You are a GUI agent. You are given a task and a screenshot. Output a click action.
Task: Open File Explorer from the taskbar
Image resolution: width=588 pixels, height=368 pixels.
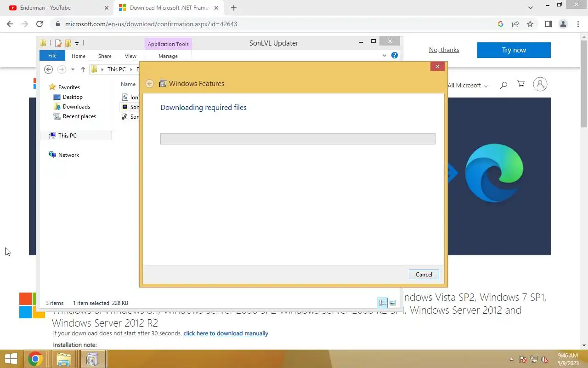click(64, 359)
